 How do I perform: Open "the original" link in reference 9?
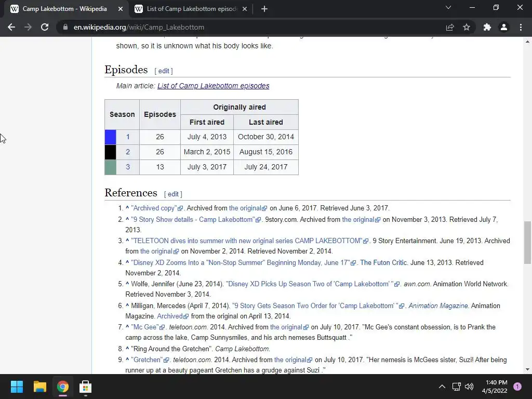pyautogui.click(x=293, y=360)
